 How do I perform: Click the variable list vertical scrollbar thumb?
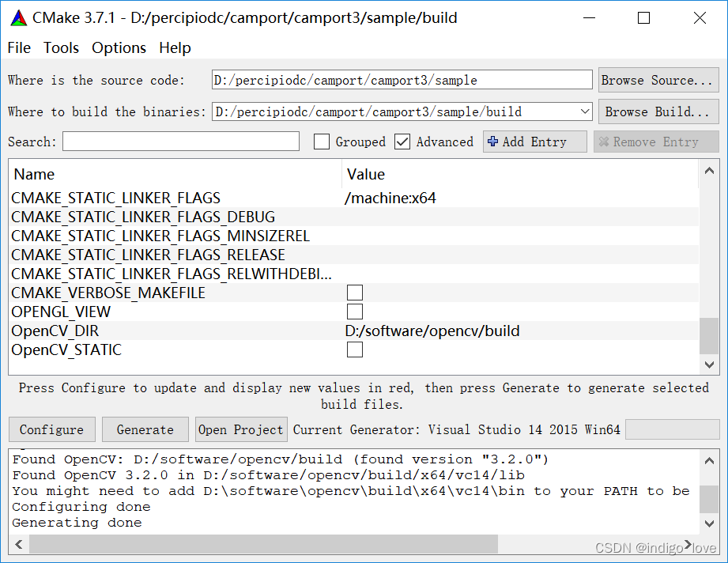pyautogui.click(x=709, y=336)
